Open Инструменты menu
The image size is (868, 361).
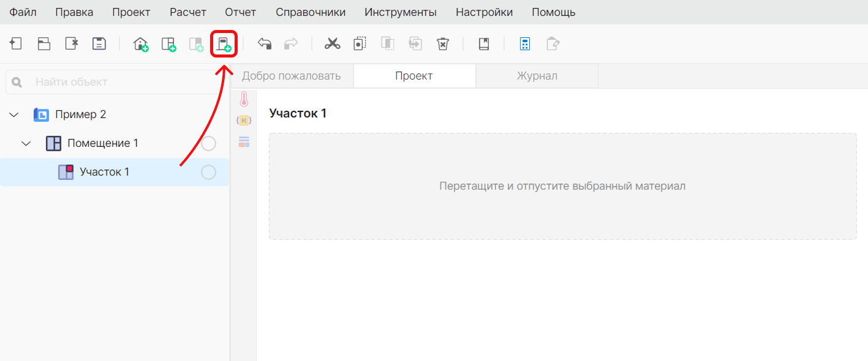401,12
